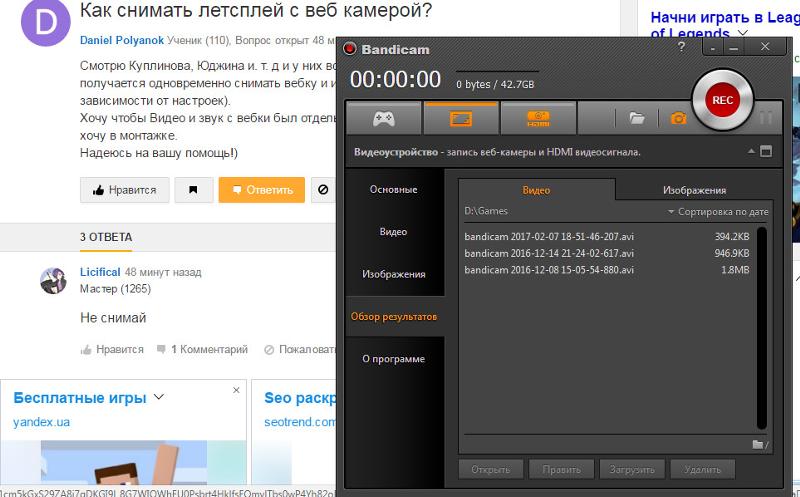The height and width of the screenshot is (497, 800).
Task: Click the Bandicam red logo icon
Action: [349, 49]
